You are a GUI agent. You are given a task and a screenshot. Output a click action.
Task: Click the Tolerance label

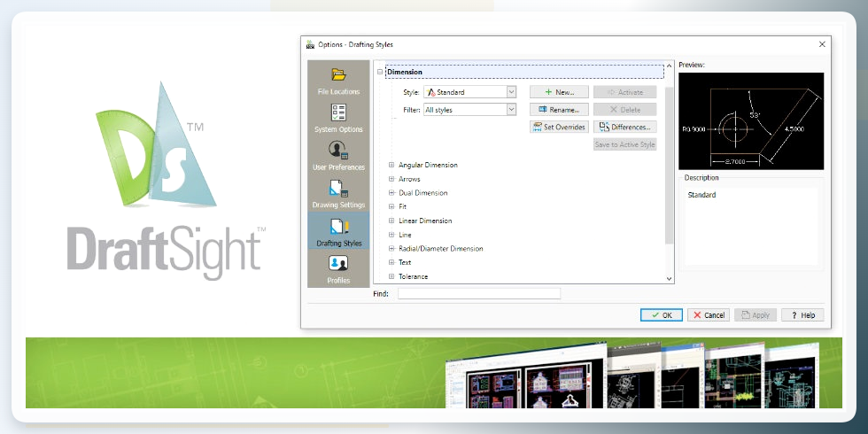pyautogui.click(x=413, y=276)
